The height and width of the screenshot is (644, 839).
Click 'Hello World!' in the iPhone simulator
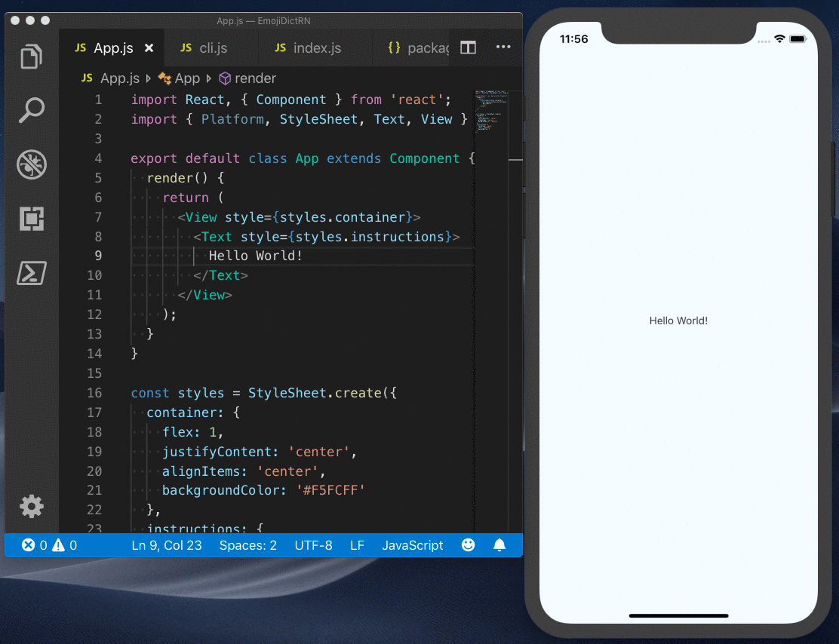[x=678, y=320]
